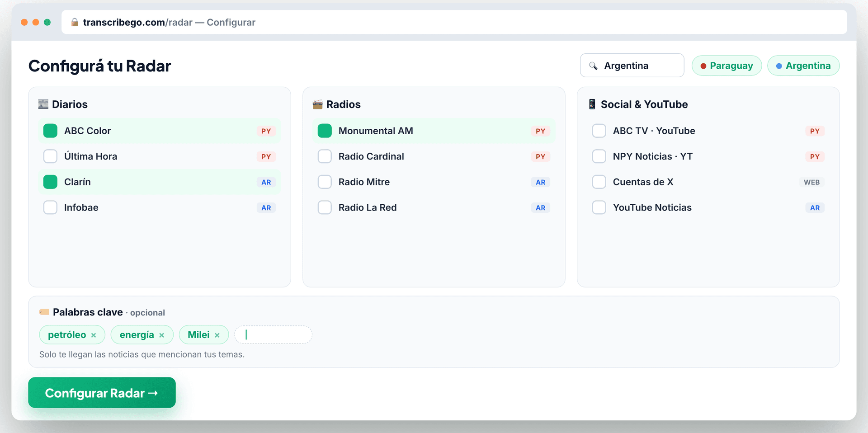Click the phone icon beside Social & YouTube

coord(592,104)
